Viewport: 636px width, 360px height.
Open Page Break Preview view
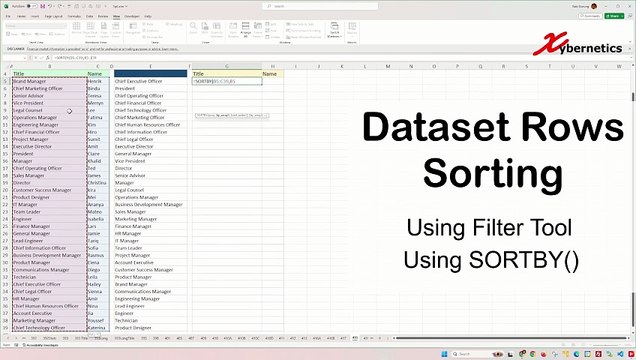(90, 29)
